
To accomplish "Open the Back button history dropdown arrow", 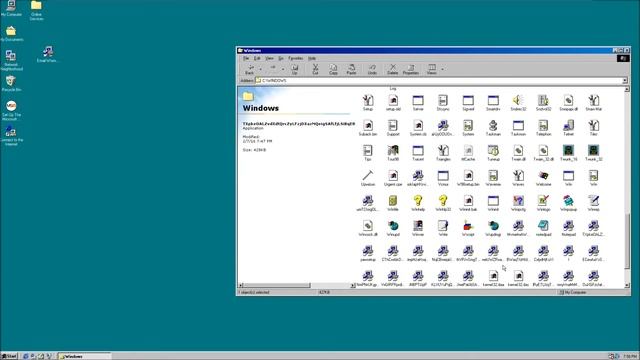I will [260, 69].
